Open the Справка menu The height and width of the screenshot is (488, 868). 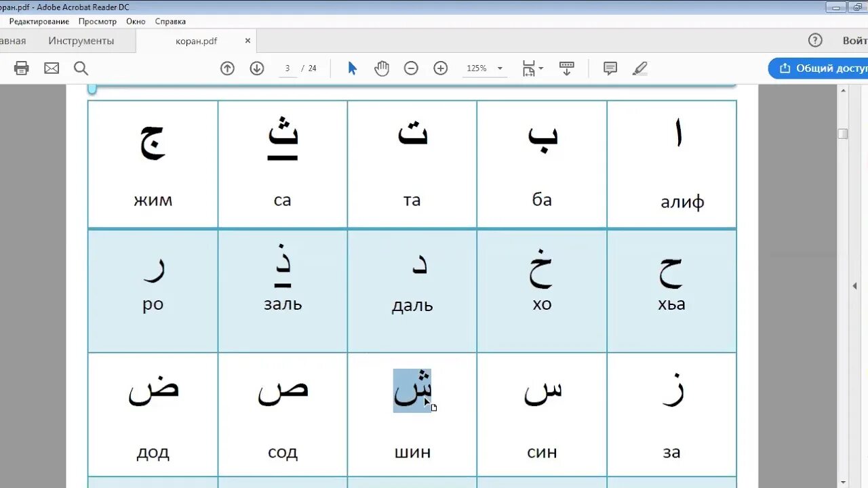pos(170,21)
